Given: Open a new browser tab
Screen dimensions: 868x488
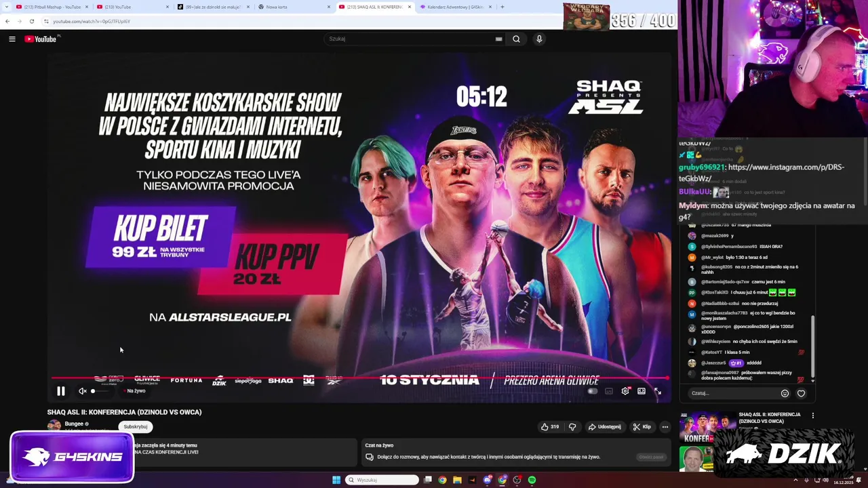Looking at the screenshot, I should click(502, 7).
